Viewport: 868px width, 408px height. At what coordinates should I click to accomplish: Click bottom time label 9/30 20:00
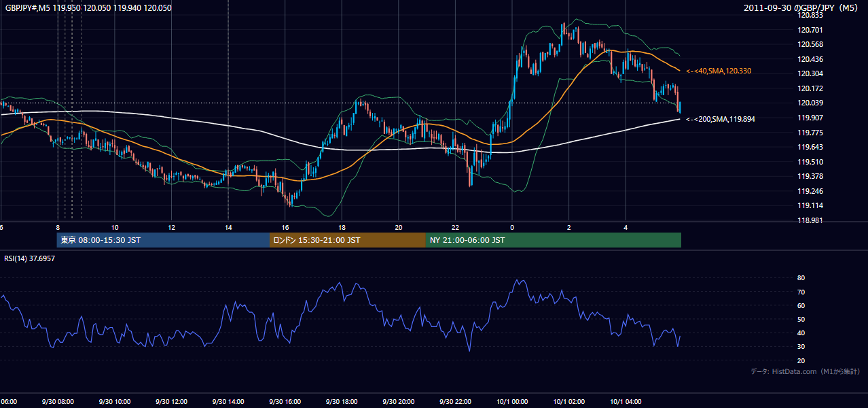pyautogui.click(x=399, y=402)
